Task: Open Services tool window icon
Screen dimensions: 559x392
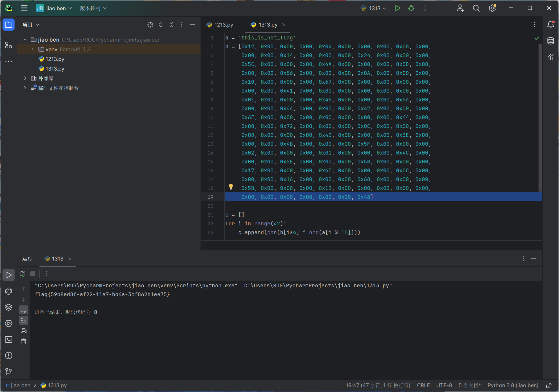Action: pyautogui.click(x=9, y=323)
